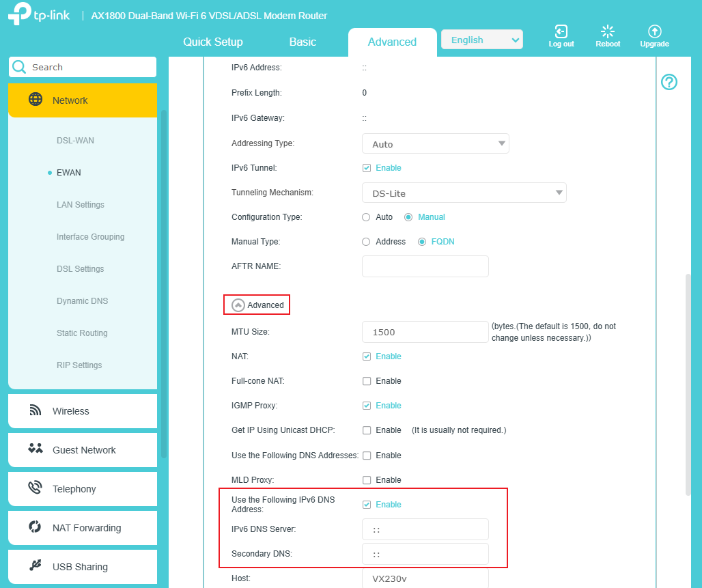Click inside the AFTR NAME input field
This screenshot has height=588, width=702.
point(425,266)
